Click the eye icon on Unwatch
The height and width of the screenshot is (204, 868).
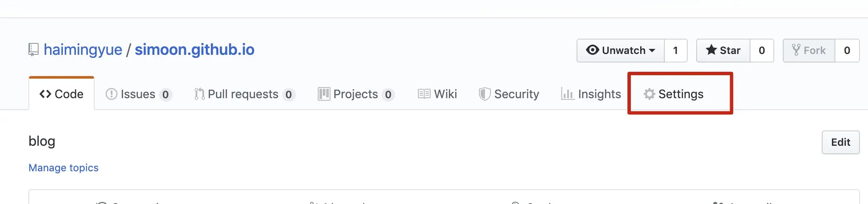592,50
